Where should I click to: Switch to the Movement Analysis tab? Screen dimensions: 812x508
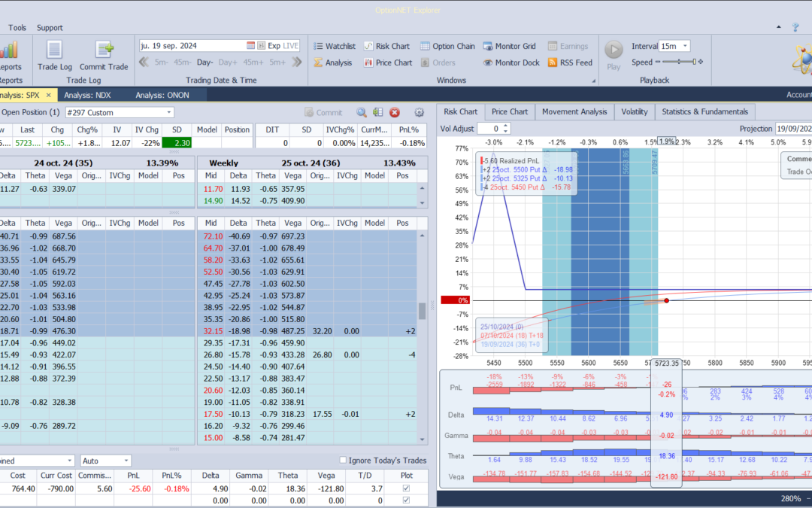point(574,111)
